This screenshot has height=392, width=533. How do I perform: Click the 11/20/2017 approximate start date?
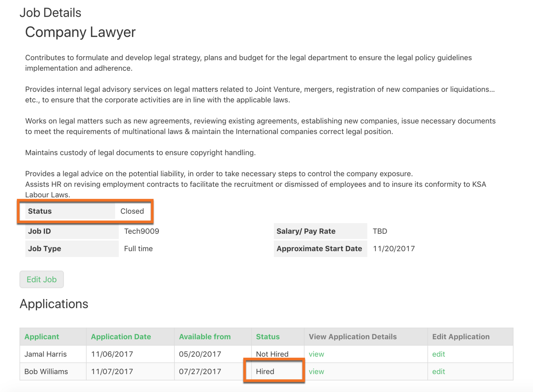point(394,248)
